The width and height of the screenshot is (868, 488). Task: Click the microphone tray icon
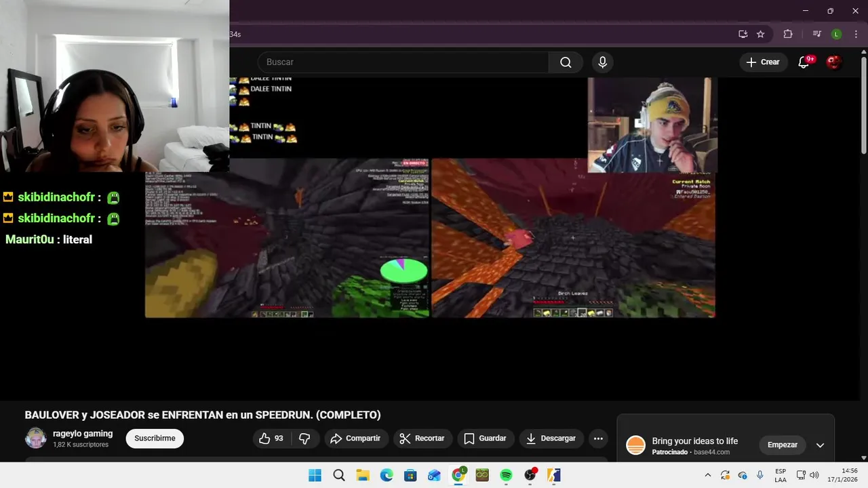[760, 475]
